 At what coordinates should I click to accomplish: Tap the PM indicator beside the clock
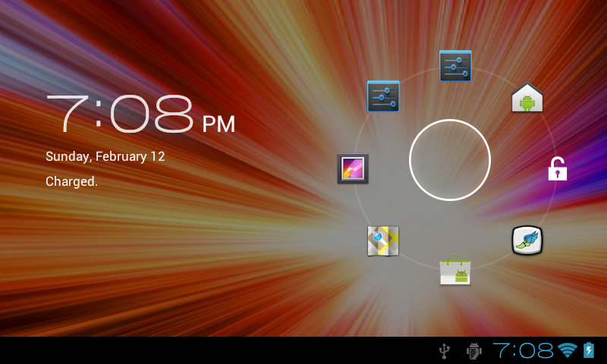[219, 124]
